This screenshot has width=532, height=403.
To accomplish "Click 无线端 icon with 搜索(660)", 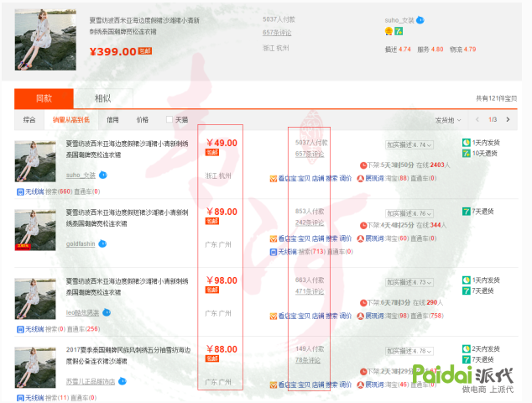I will point(20,191).
